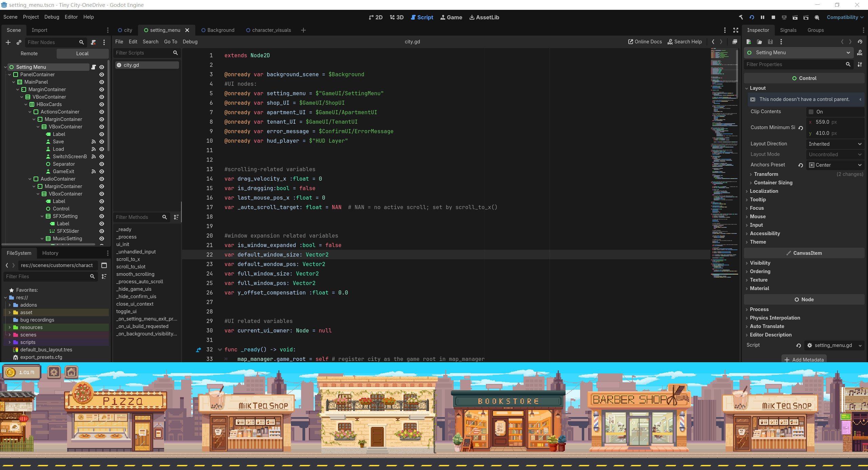This screenshot has width=868, height=470.
Task: Expand the Transform section
Action: [x=766, y=174]
